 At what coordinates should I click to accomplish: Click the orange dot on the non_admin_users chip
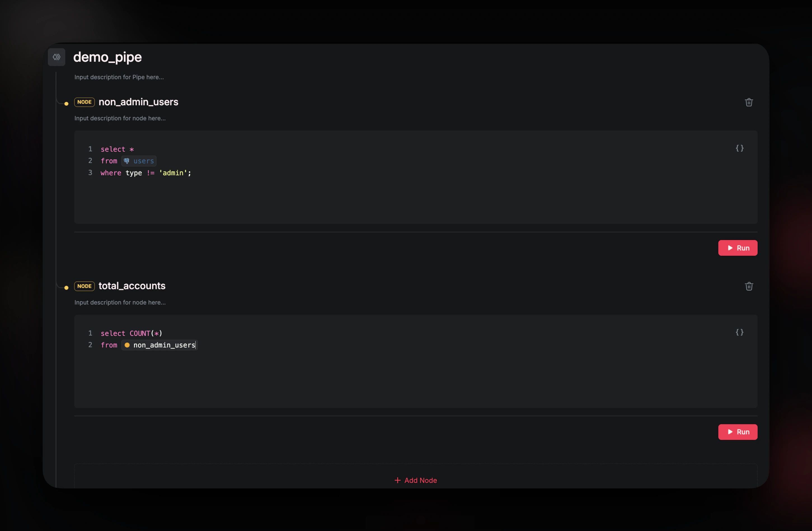[127, 345]
